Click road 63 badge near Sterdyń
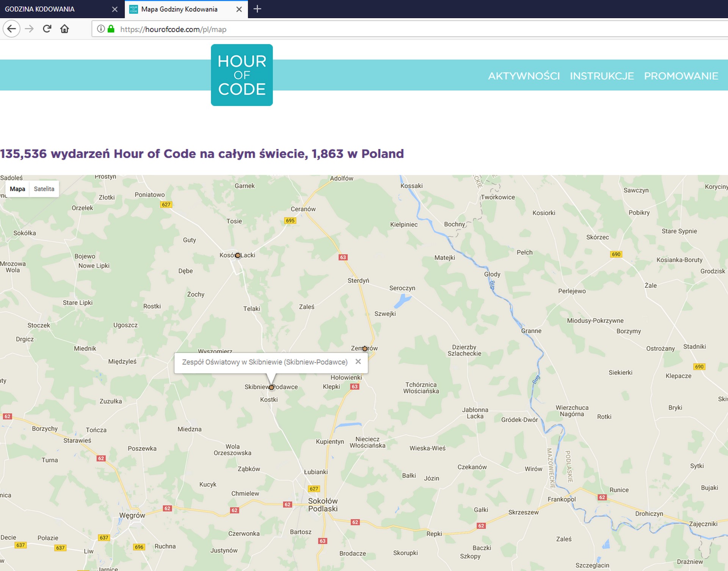Viewport: 728px width, 571px height. click(x=343, y=257)
